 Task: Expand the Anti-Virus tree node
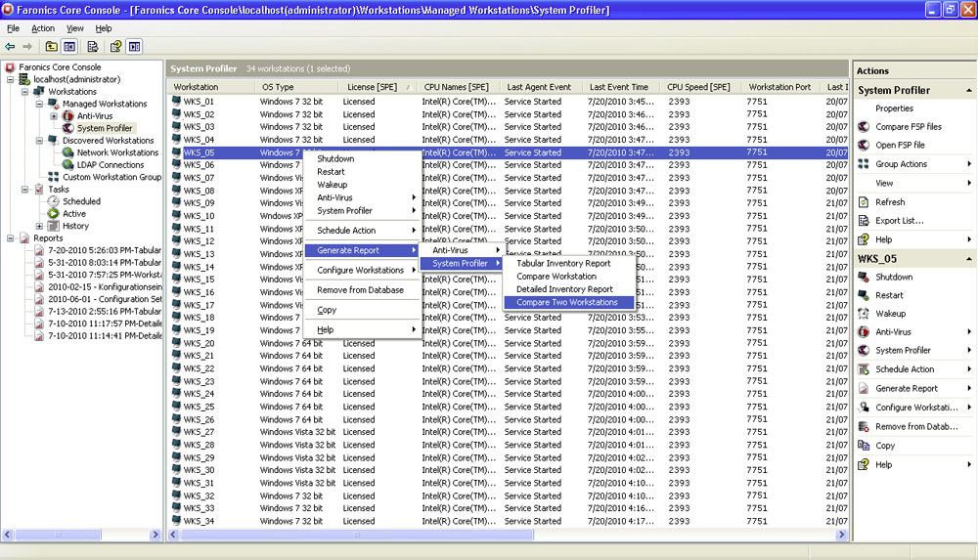[x=54, y=116]
